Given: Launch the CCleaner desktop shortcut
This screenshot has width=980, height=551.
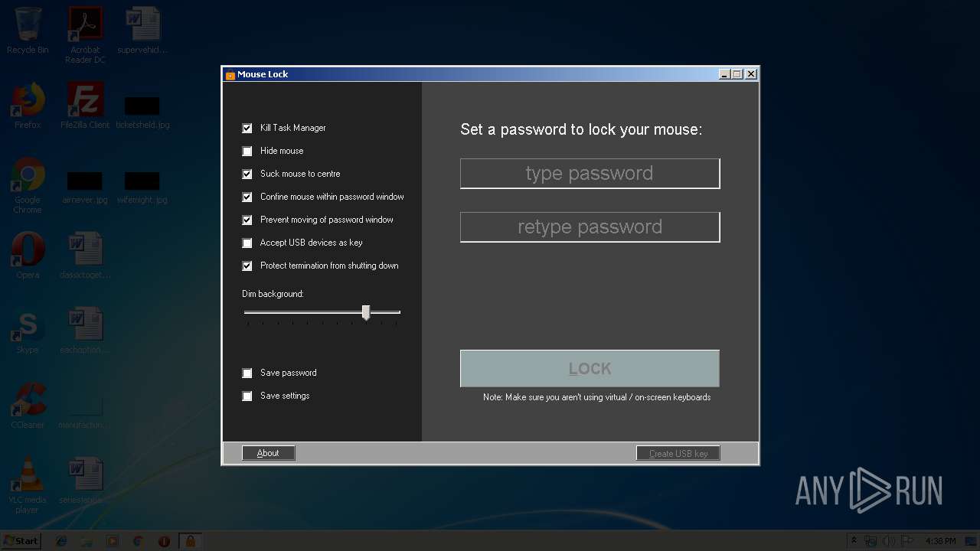Looking at the screenshot, I should 28,406.
